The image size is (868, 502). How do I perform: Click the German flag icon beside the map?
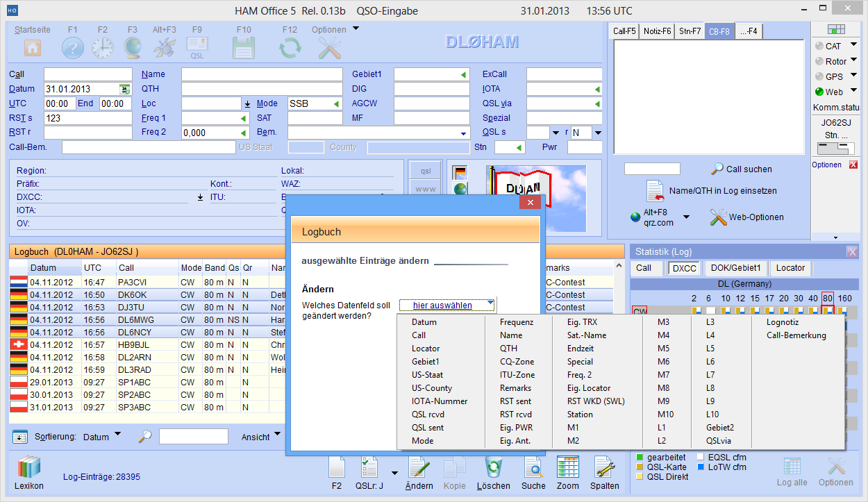tap(460, 172)
